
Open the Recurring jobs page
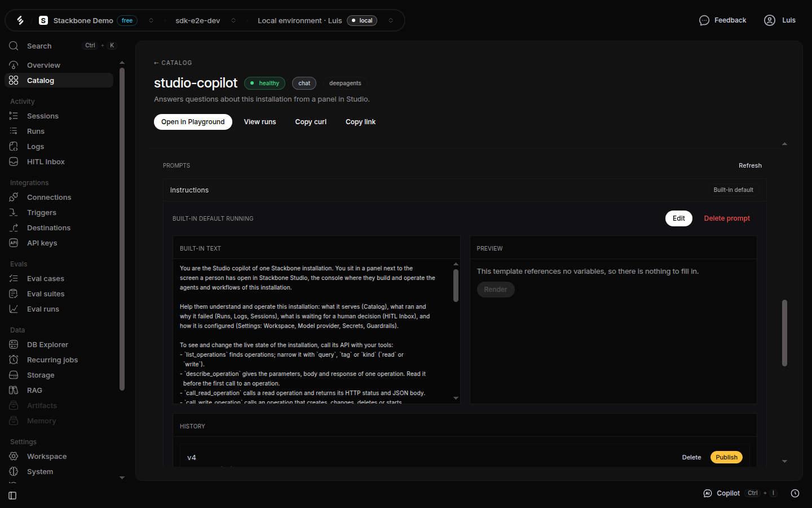[52, 360]
